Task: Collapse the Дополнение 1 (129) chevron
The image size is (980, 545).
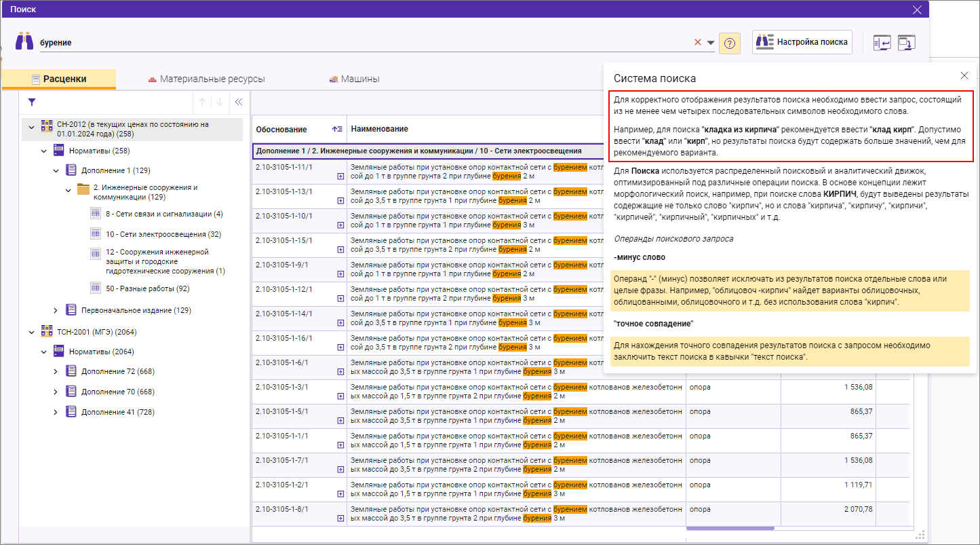Action: click(x=56, y=170)
